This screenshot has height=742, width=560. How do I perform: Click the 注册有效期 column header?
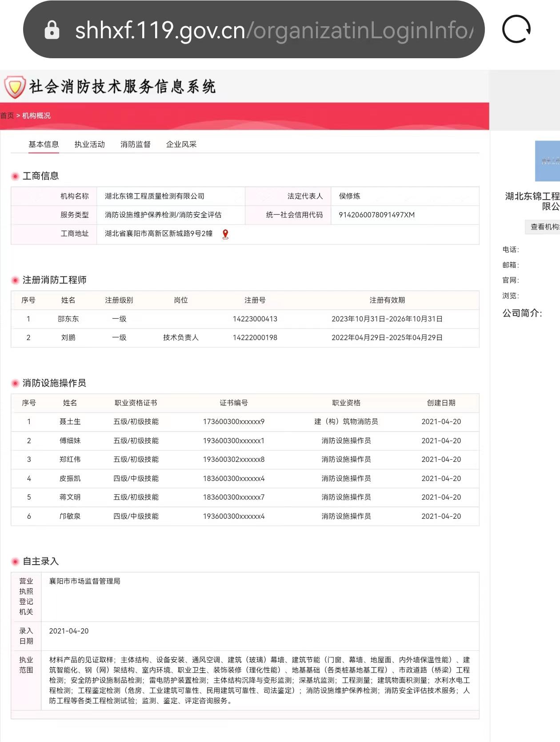387,300
